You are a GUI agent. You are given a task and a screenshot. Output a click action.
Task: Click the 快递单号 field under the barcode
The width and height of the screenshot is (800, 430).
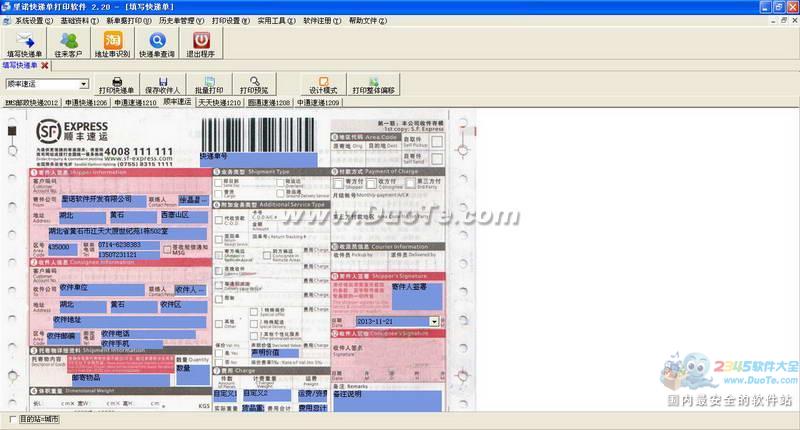tap(258, 159)
